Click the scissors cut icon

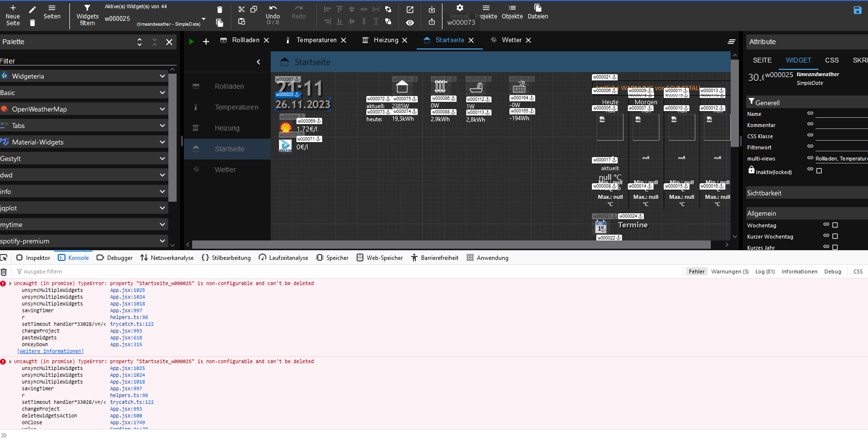pos(242,9)
